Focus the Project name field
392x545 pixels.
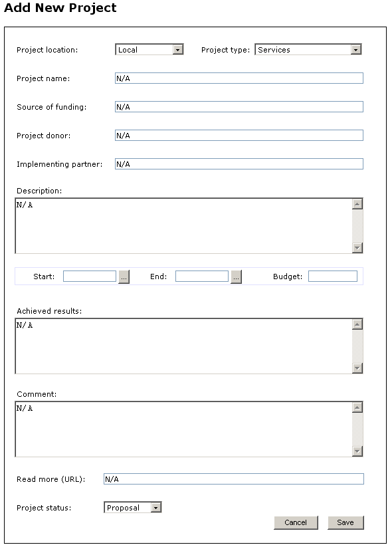239,78
